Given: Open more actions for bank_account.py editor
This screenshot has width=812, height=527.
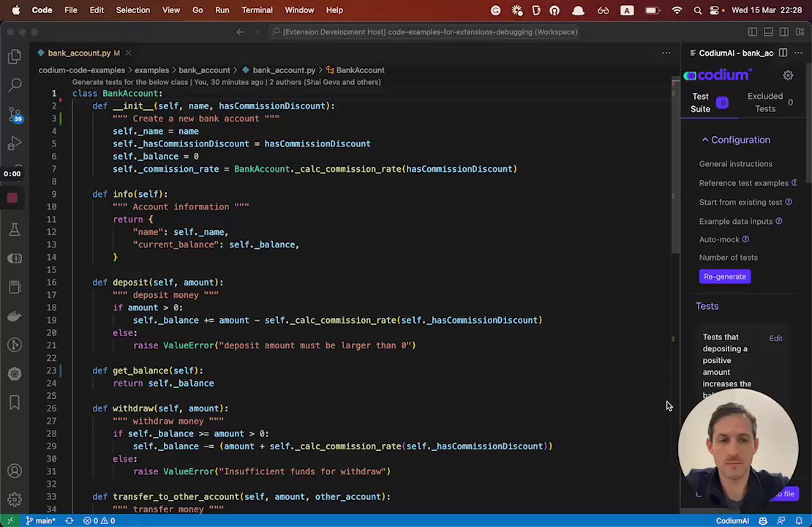Looking at the screenshot, I should click(666, 53).
